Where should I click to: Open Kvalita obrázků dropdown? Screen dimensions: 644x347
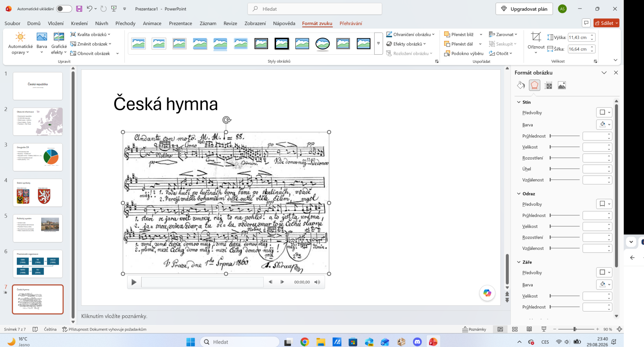point(90,34)
